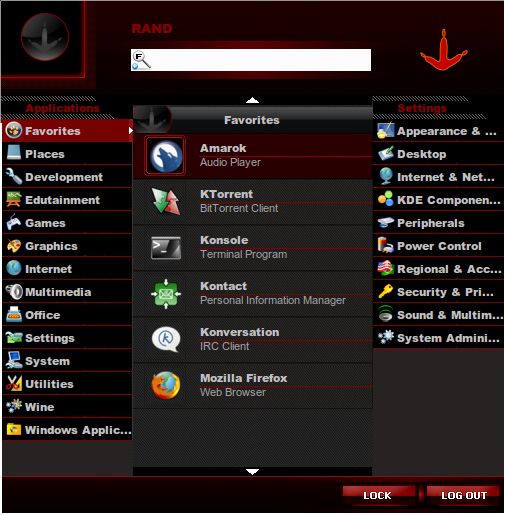506x515 pixels.
Task: Click the LOCK button
Action: pyautogui.click(x=378, y=495)
